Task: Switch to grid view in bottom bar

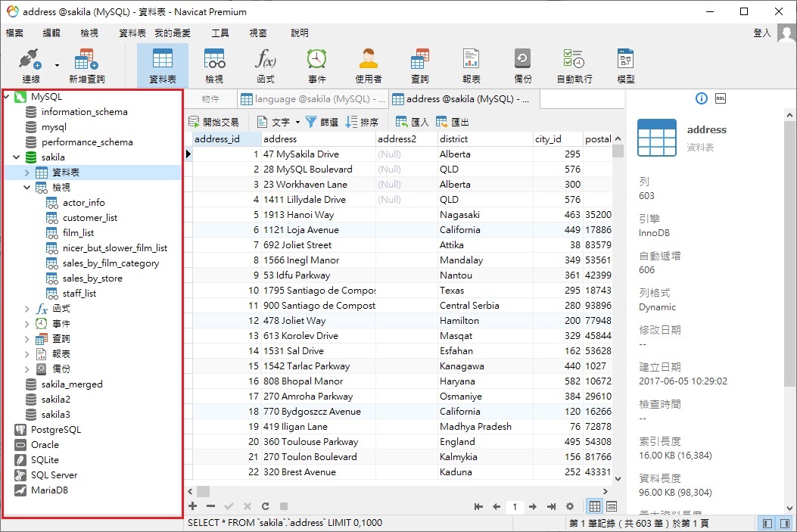Action: (595, 506)
